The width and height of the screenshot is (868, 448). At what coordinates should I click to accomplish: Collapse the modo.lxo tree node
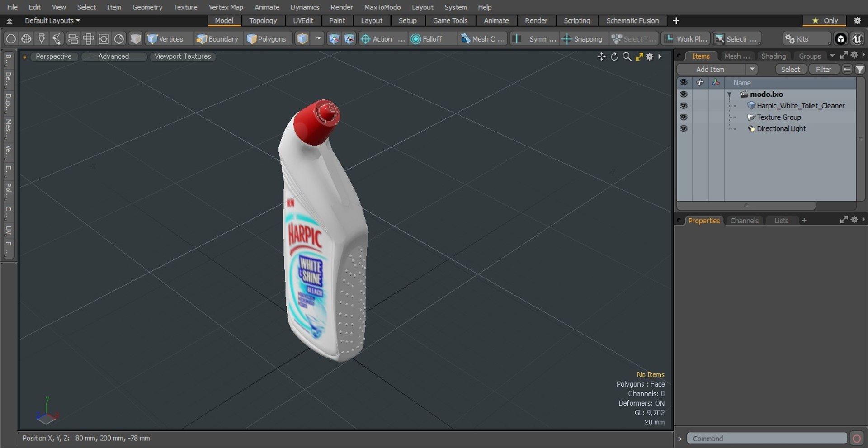(729, 94)
